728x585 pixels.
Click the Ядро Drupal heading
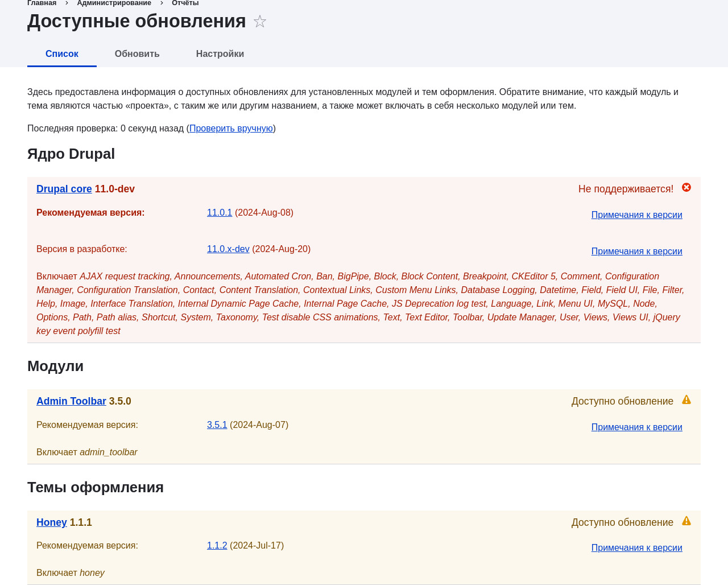71,154
